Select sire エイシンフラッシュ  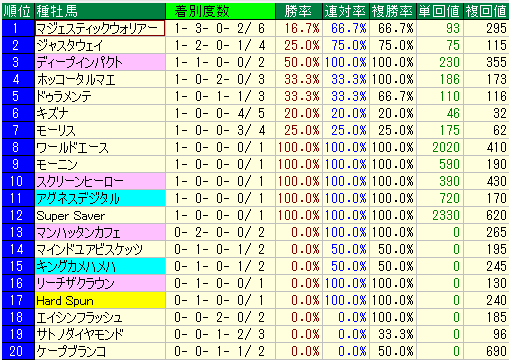(100, 317)
